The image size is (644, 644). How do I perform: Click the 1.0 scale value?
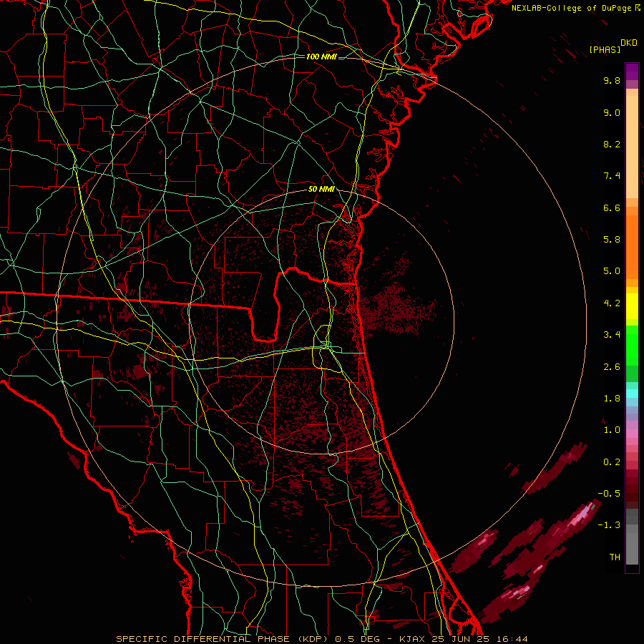[612, 430]
